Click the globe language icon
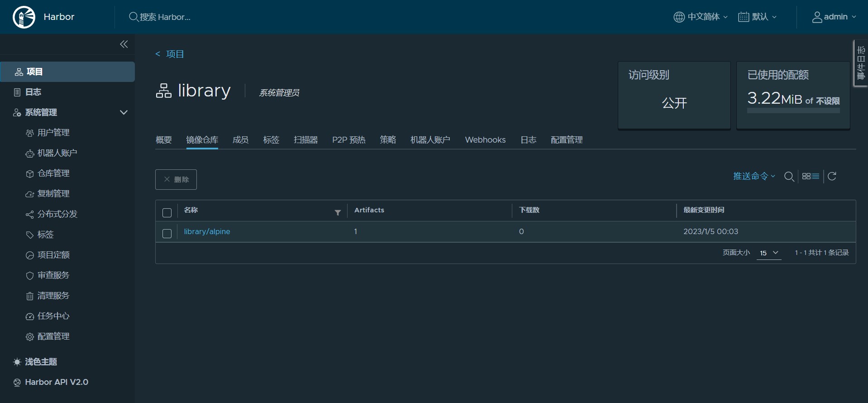The image size is (868, 403). click(679, 17)
